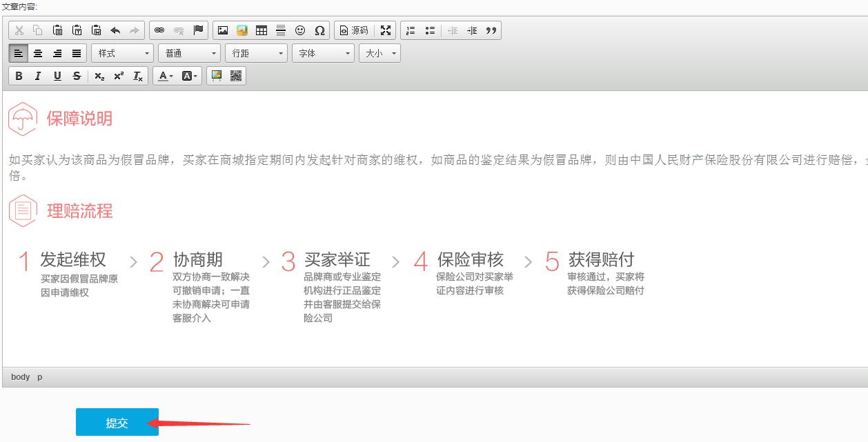Click the 提交 submit button

coord(117,422)
